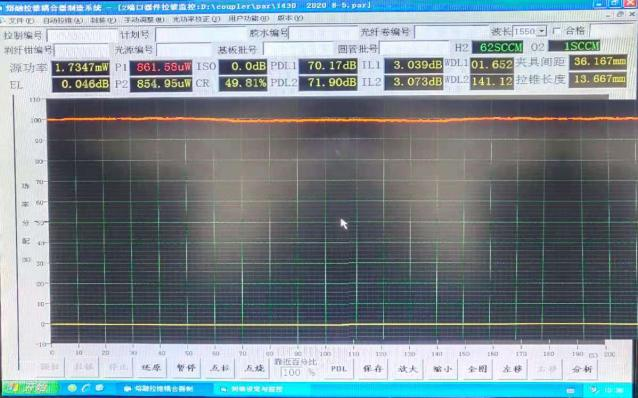Expand the 波长 1550 dropdown
Viewport: 638px width, 398px height.
pos(542,31)
